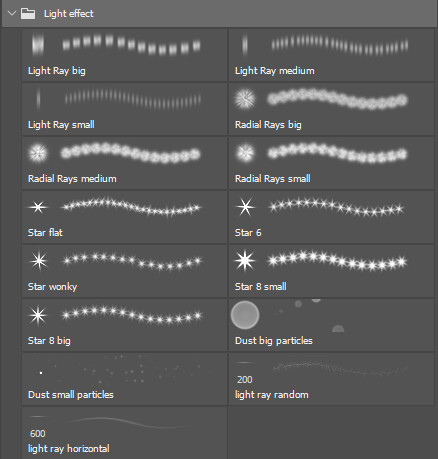Choose the Star 8 small brush tip icon

[x=245, y=260]
